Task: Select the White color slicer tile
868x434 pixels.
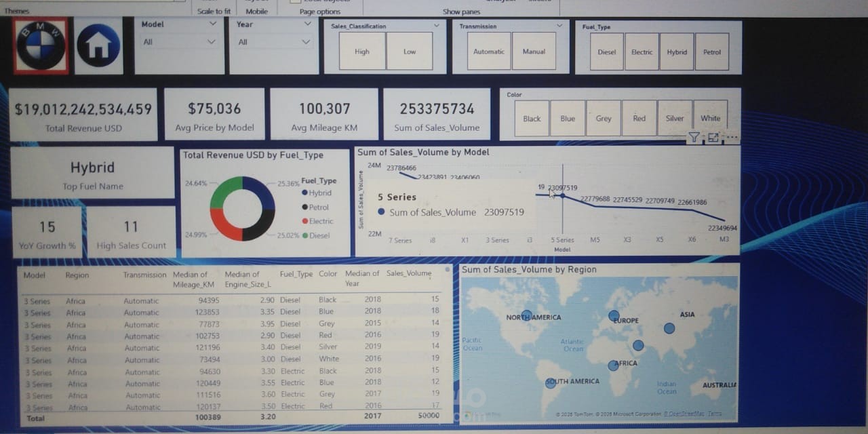Action: pyautogui.click(x=711, y=119)
